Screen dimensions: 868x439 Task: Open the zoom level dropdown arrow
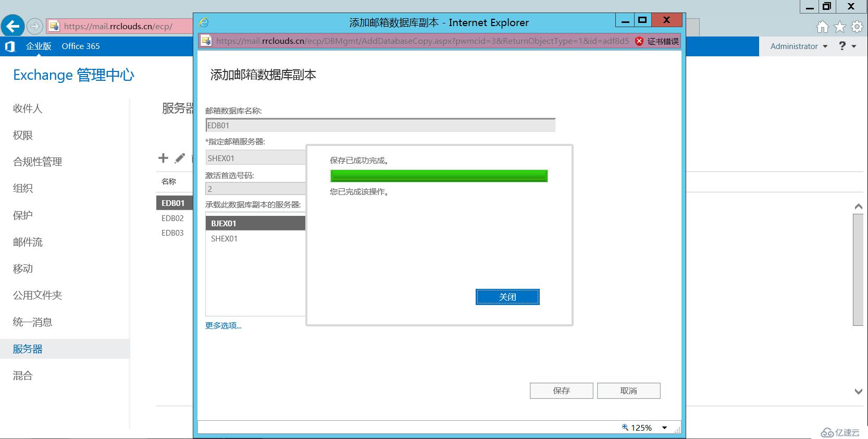[664, 428]
